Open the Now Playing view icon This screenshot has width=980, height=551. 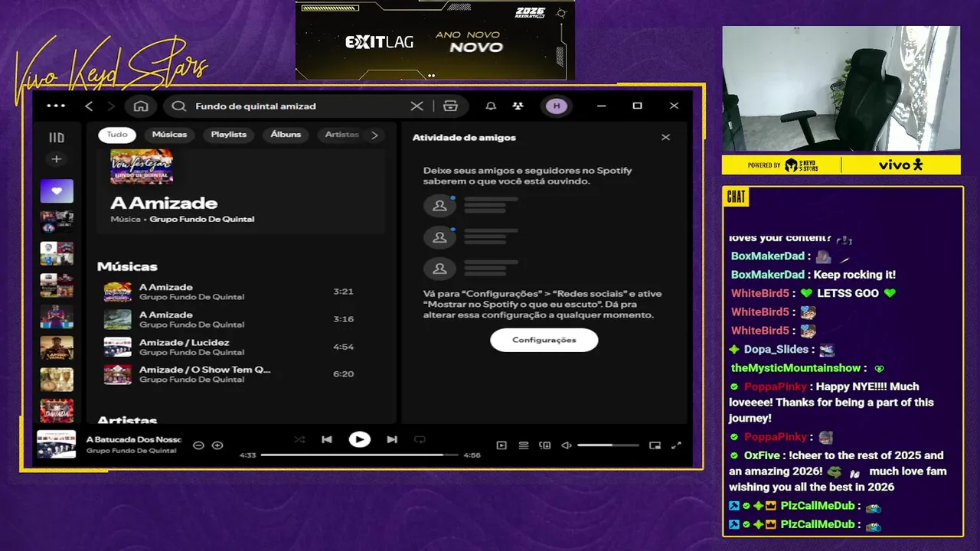point(501,445)
